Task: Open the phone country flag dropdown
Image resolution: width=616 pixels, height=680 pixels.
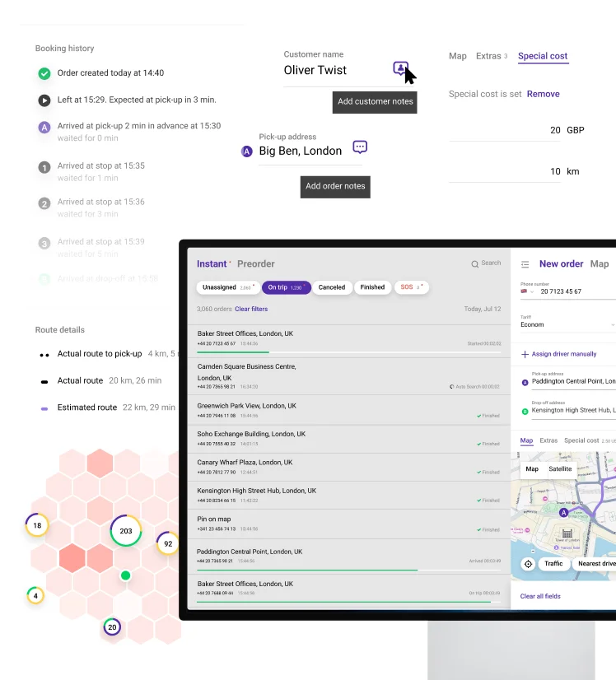Action: click(x=527, y=291)
